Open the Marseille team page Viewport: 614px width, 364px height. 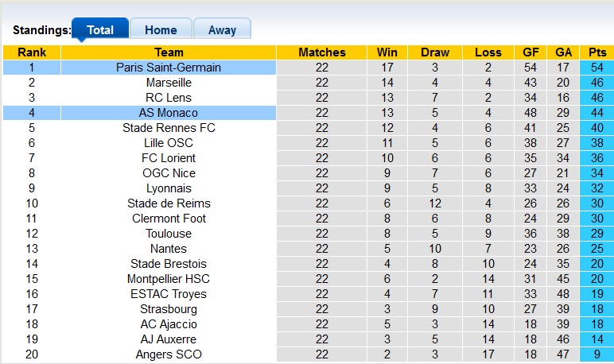tap(169, 83)
